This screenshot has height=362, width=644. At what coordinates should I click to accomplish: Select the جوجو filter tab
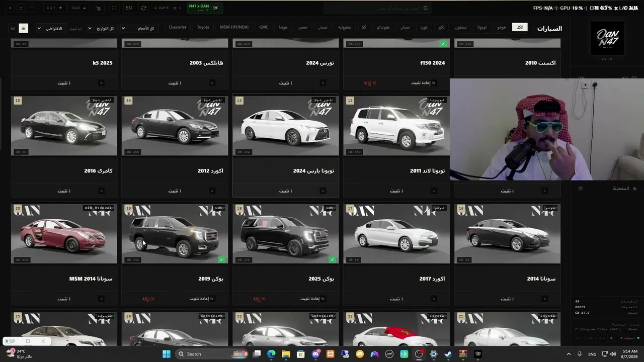pyautogui.click(x=501, y=27)
